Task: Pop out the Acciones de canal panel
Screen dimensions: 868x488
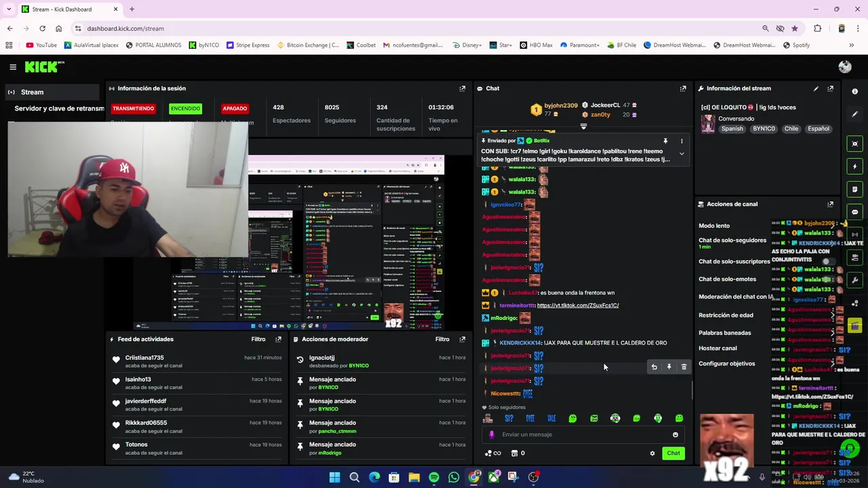Action: 830,204
